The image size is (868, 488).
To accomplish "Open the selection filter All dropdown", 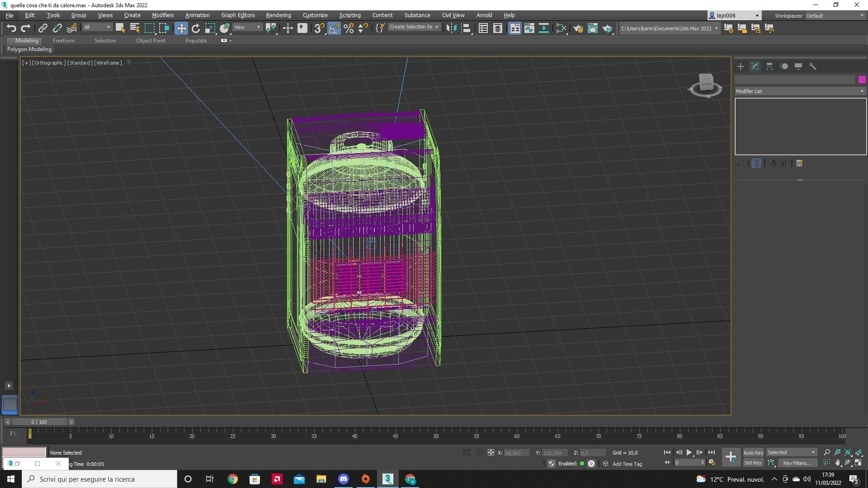I will [x=97, y=28].
